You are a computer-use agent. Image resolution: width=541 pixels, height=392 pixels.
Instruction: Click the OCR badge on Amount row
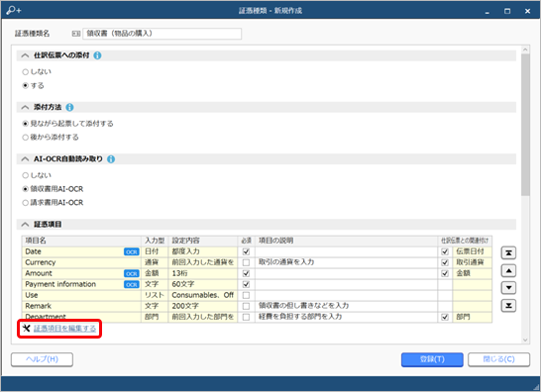(x=132, y=274)
